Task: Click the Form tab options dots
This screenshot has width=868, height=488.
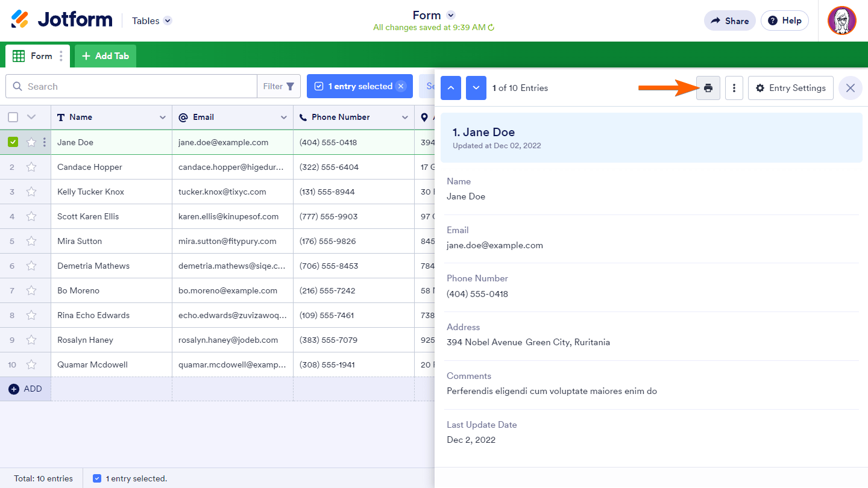Action: pyautogui.click(x=61, y=56)
